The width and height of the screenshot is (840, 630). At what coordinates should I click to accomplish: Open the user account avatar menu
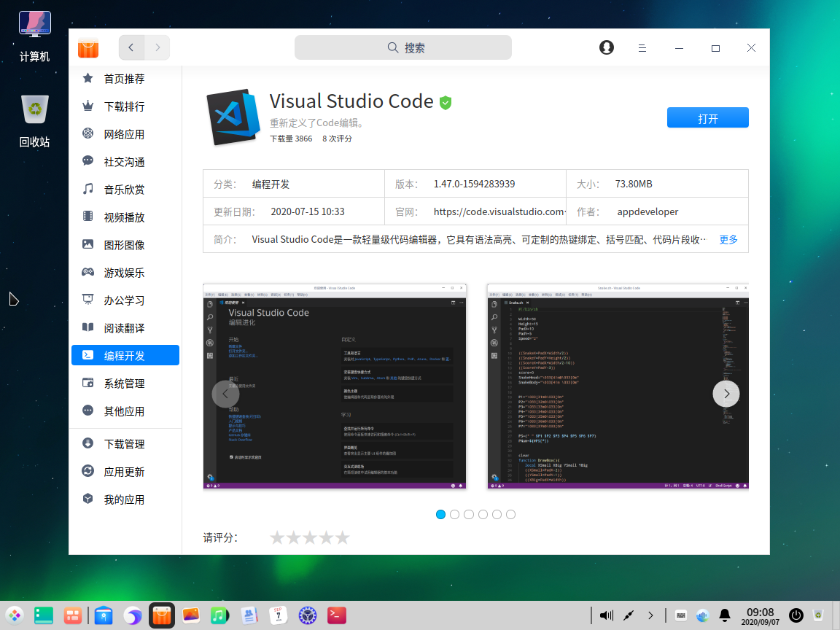pyautogui.click(x=607, y=47)
